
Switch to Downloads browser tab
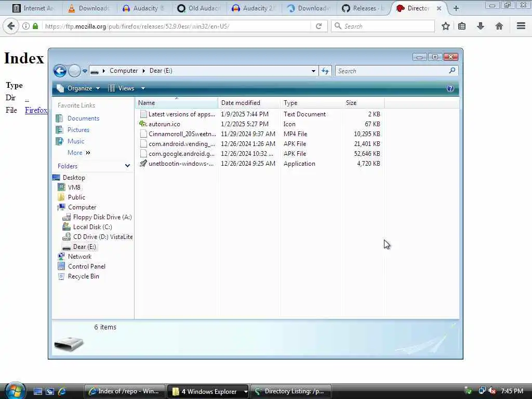[89, 8]
